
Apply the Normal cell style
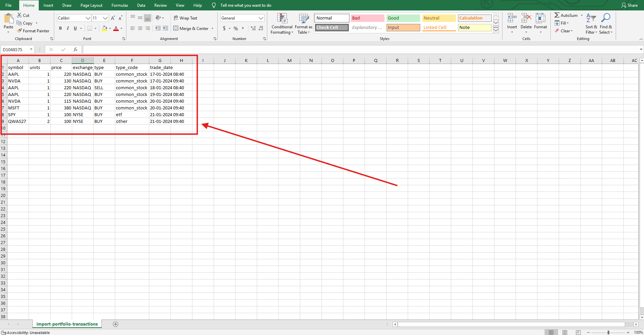332,18
